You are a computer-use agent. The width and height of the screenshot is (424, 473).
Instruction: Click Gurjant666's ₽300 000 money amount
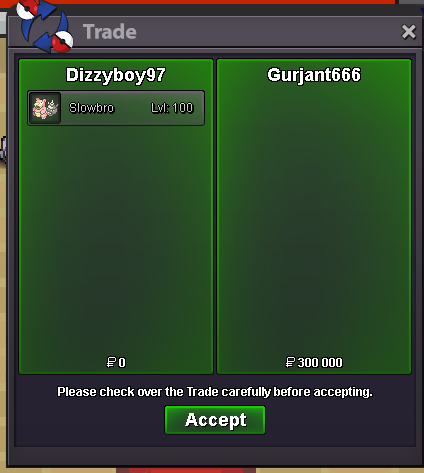(x=314, y=362)
